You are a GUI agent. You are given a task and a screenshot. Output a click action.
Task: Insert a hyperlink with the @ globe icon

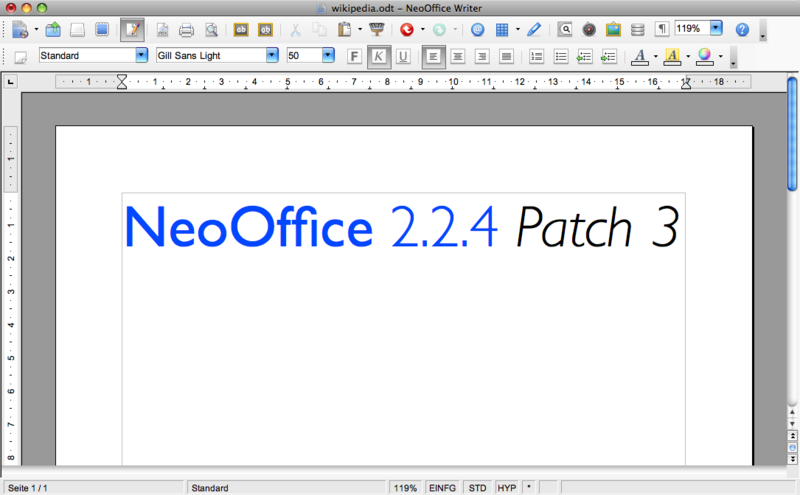478,30
